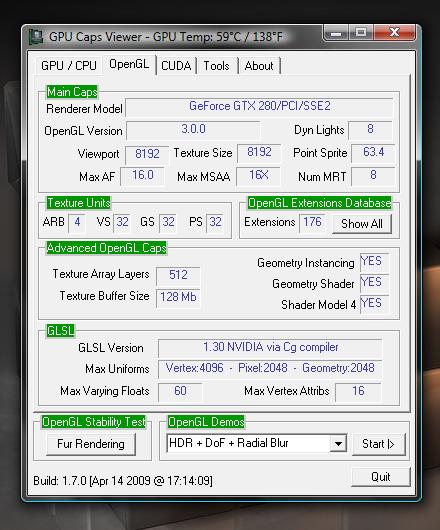Select the Tools tab
Image resolution: width=440 pixels, height=530 pixels.
pyautogui.click(x=216, y=66)
